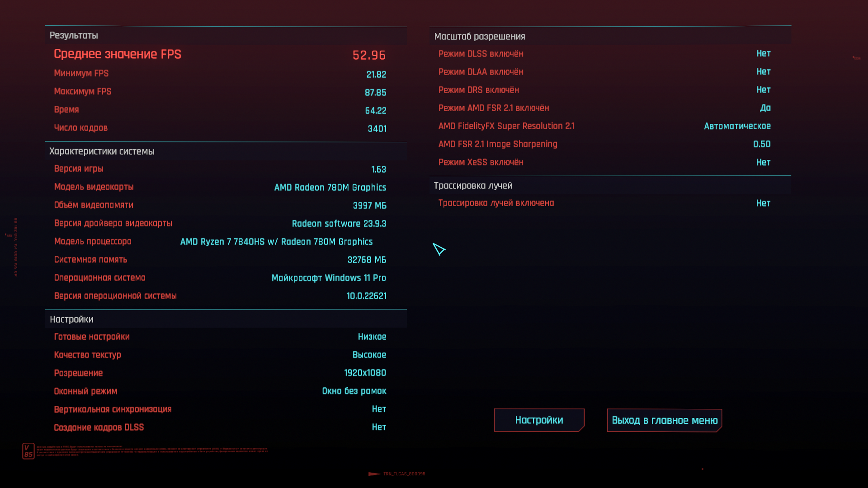The width and height of the screenshot is (868, 488).
Task: Click the Режим DLAA включён value Нет
Action: 763,71
